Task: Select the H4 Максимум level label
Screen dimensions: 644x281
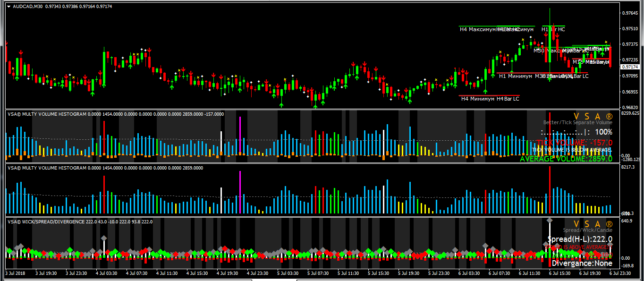Action: (478, 29)
